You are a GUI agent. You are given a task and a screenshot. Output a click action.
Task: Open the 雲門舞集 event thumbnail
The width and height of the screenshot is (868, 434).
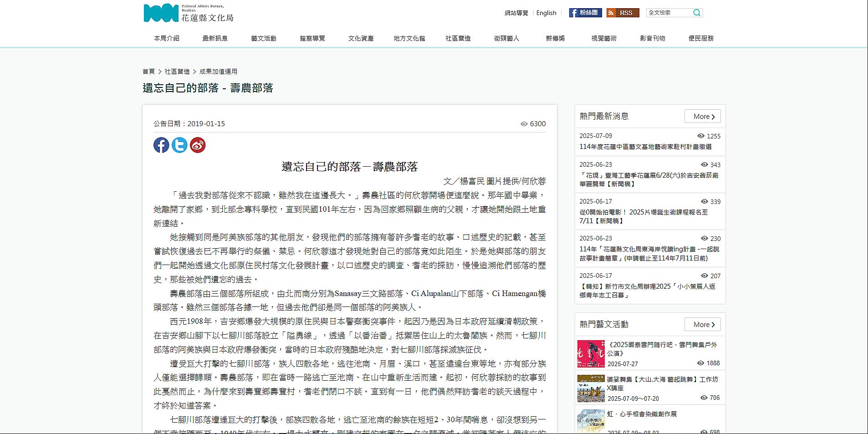[x=591, y=354]
